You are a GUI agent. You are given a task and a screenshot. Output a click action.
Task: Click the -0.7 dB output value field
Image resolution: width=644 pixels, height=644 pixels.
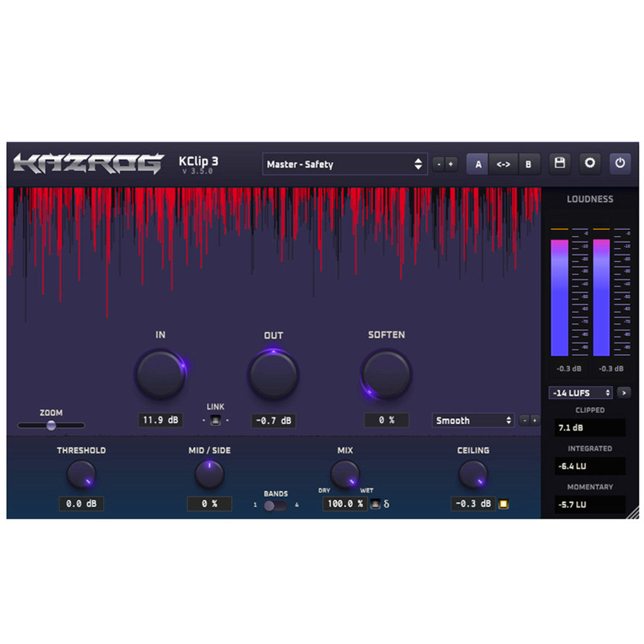point(274,421)
